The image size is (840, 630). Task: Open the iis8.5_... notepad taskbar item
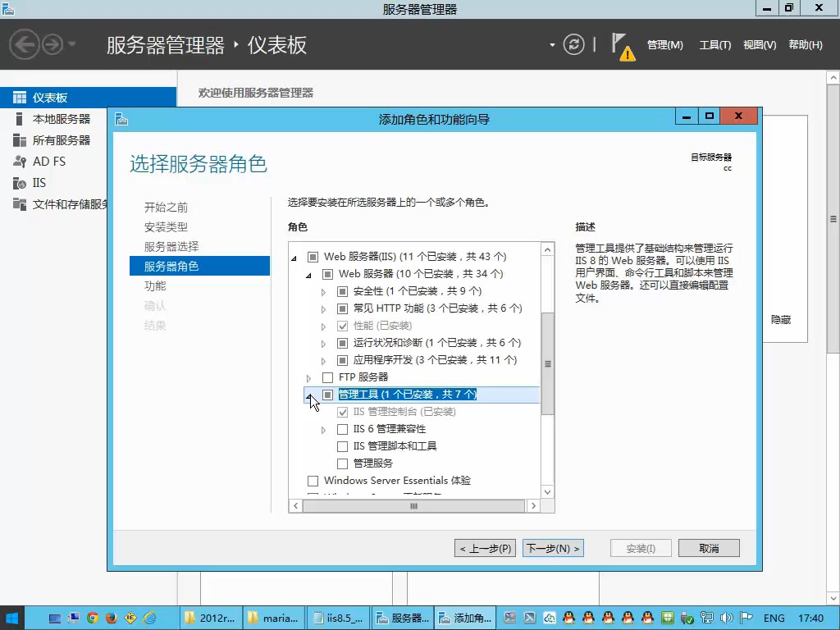coord(338,619)
